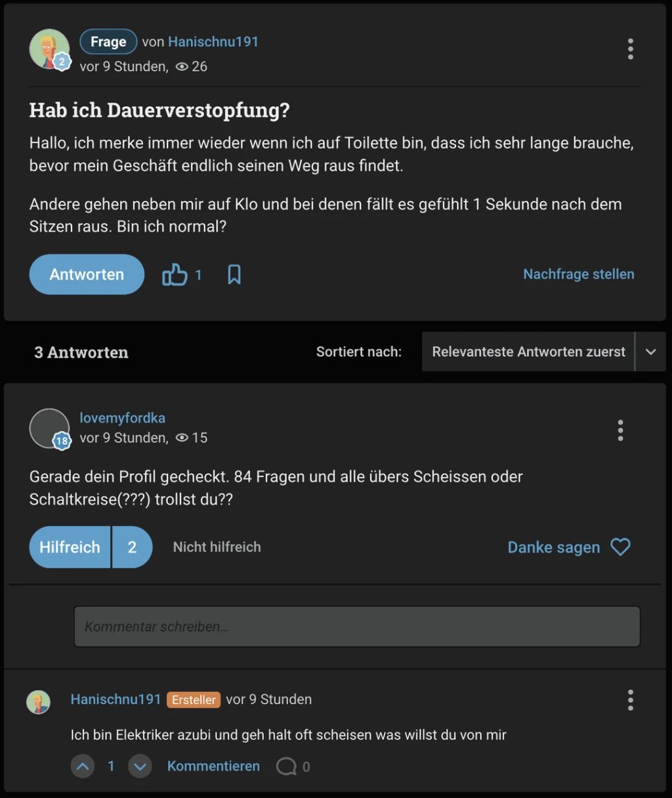
Task: Visit the lovemyfordka user profile
Action: coord(122,418)
